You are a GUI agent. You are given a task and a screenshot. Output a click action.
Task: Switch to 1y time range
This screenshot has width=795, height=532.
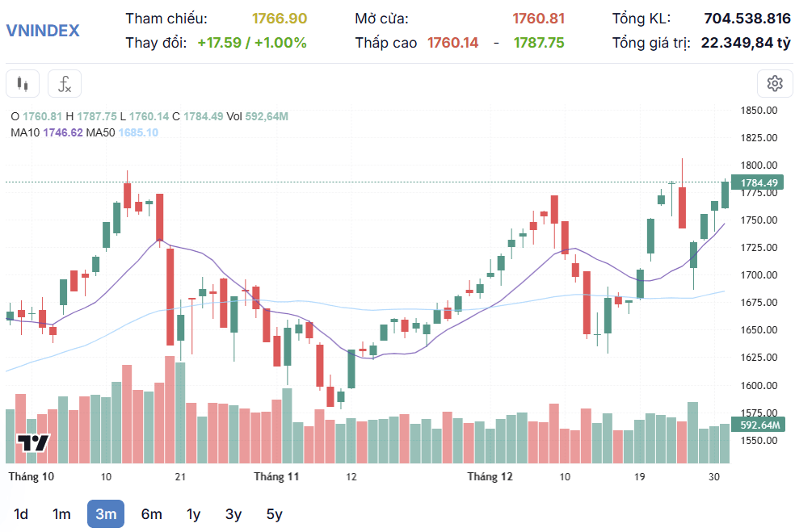pyautogui.click(x=193, y=513)
